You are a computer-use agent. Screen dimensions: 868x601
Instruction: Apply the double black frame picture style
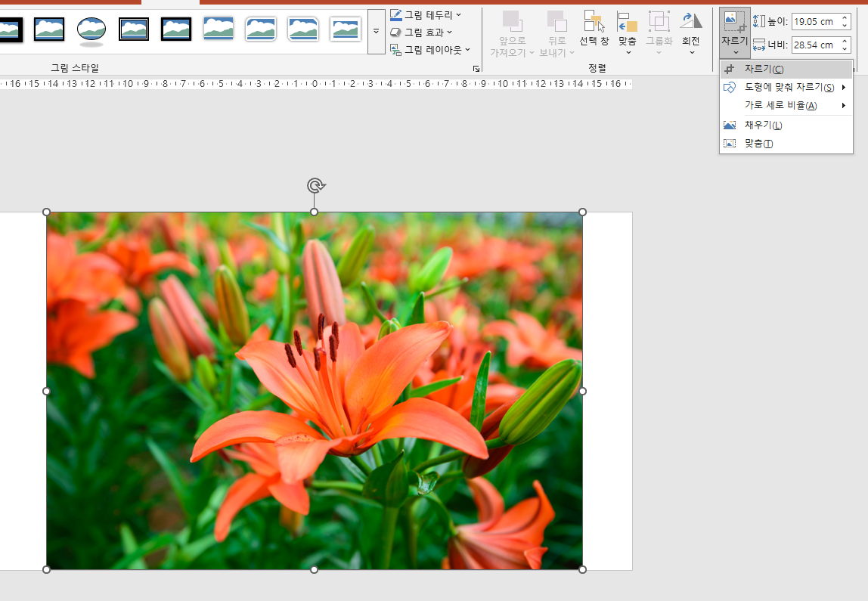click(x=134, y=29)
